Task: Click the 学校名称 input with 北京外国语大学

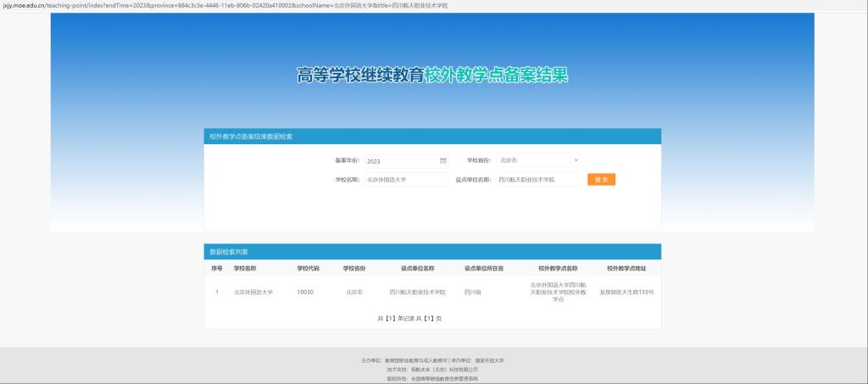Action: coord(405,180)
